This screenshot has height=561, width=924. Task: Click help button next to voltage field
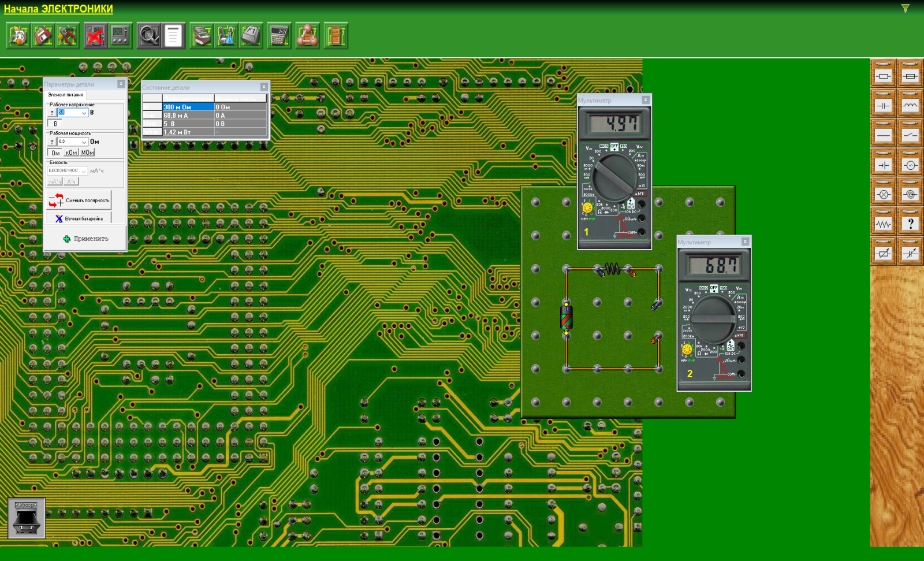52,113
